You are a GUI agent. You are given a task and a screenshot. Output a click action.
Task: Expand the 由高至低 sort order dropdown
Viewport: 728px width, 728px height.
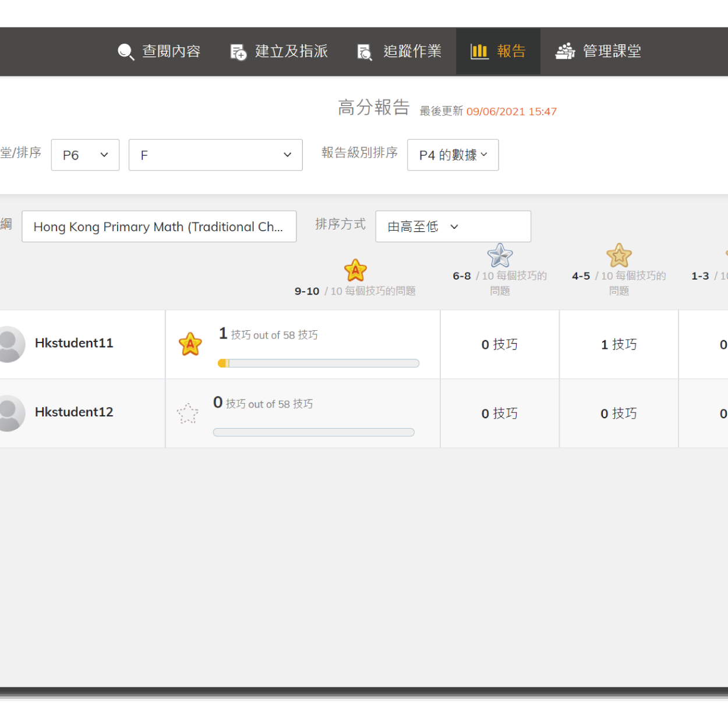coord(453,227)
